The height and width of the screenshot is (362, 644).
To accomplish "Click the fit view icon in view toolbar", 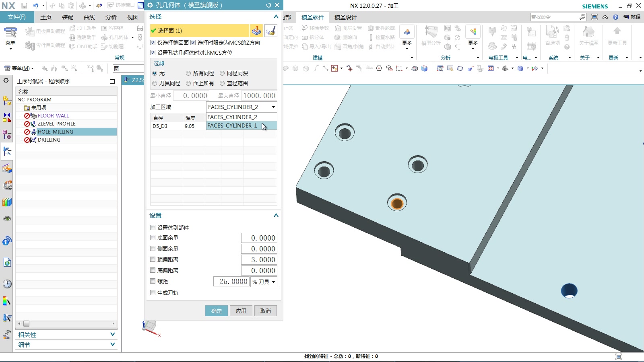I will point(440,68).
